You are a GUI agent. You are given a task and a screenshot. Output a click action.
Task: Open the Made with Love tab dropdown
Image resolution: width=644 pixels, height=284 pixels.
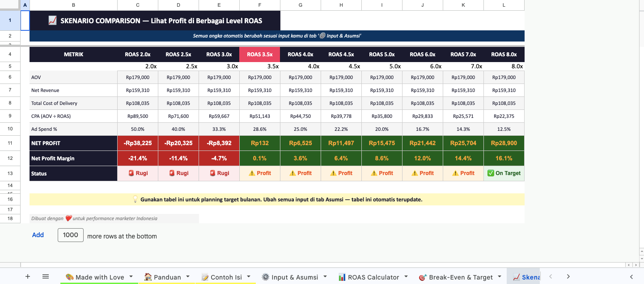coord(131,277)
